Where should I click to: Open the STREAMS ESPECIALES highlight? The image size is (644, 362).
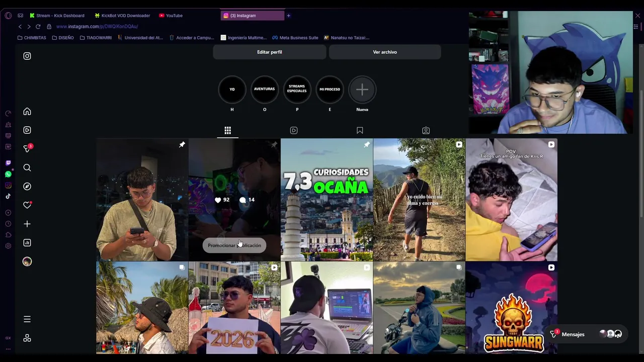(x=297, y=89)
